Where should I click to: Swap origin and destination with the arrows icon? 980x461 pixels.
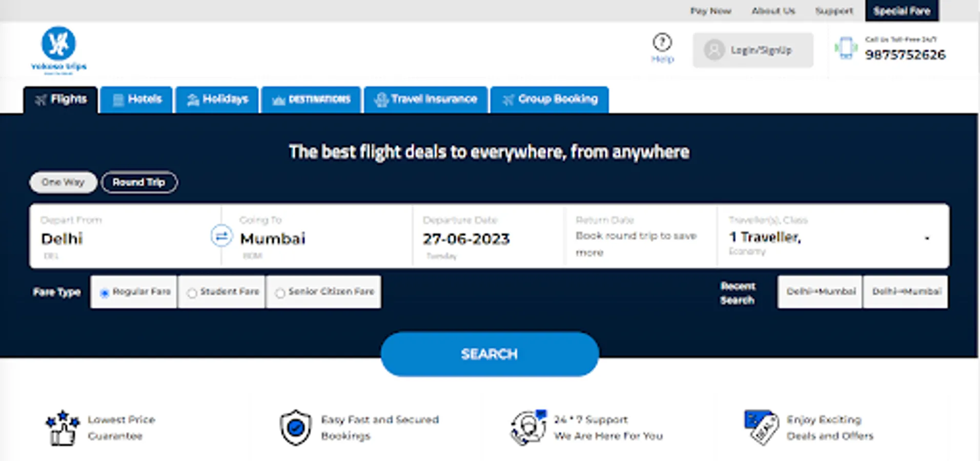point(221,236)
